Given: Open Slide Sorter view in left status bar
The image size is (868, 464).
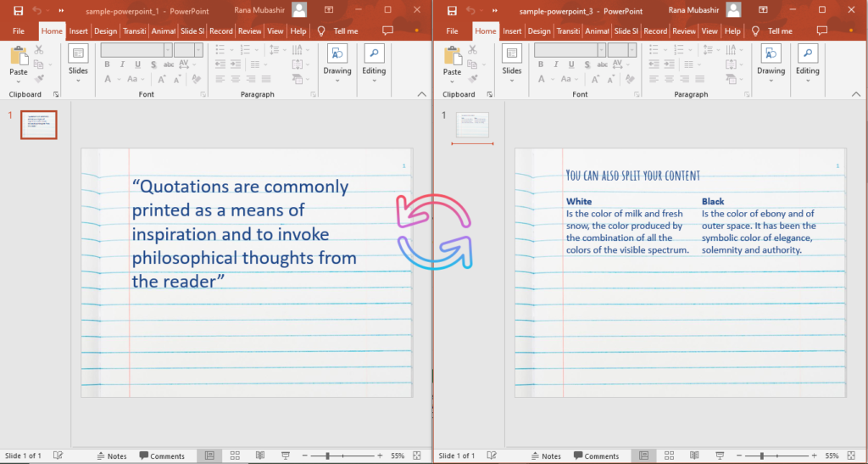Looking at the screenshot, I should [235, 456].
